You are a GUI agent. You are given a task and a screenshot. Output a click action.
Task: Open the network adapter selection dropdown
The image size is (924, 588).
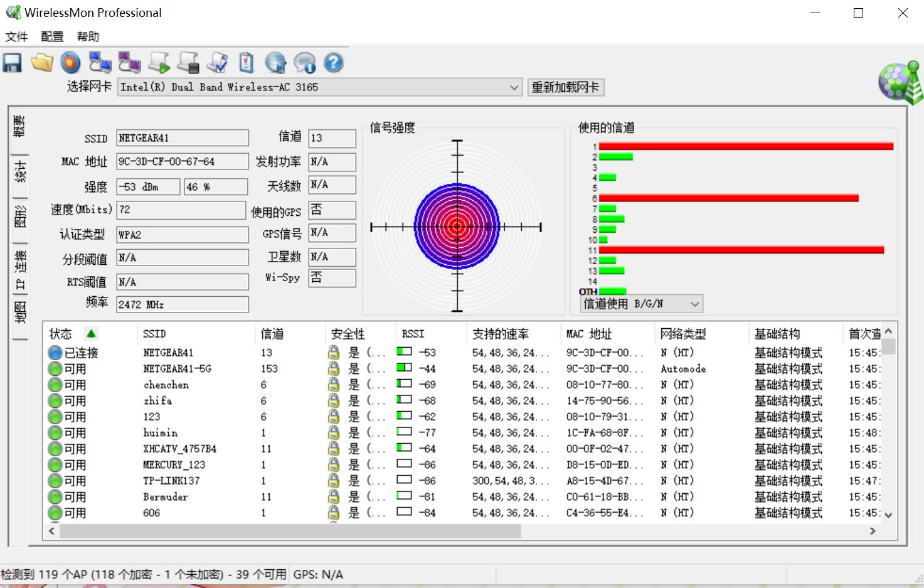pyautogui.click(x=514, y=87)
